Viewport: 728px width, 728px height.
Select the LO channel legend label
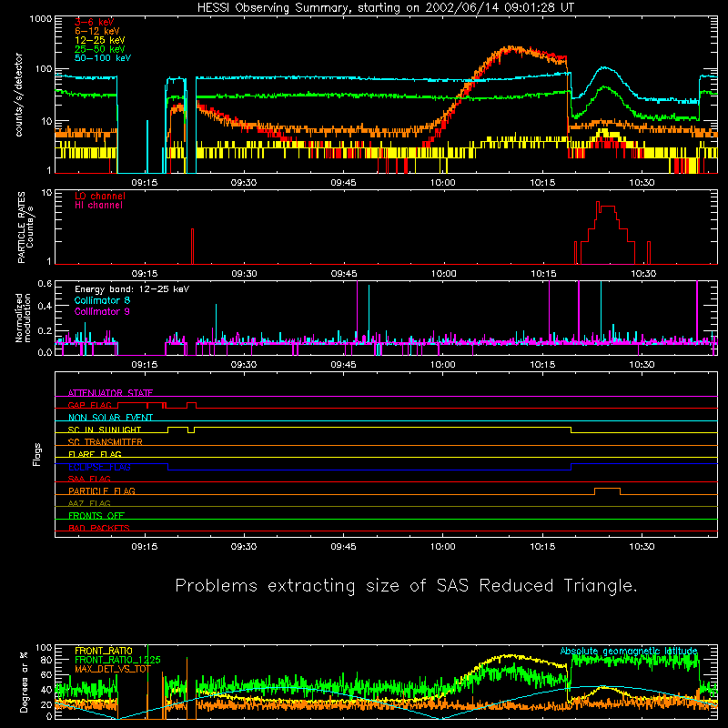coord(100,196)
